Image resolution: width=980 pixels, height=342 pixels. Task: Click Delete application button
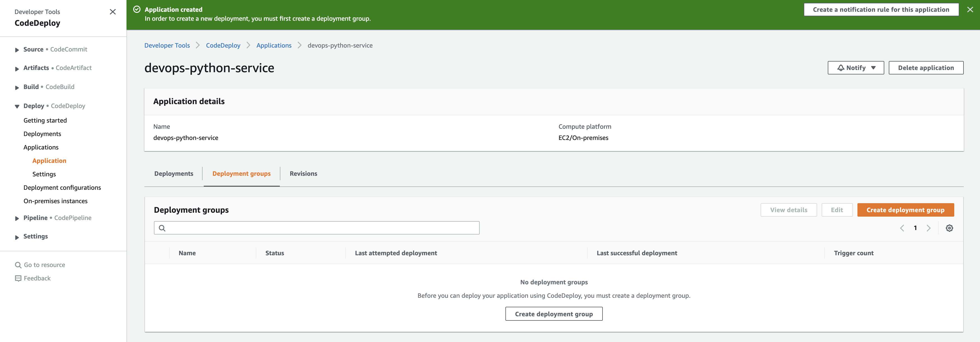click(x=926, y=68)
